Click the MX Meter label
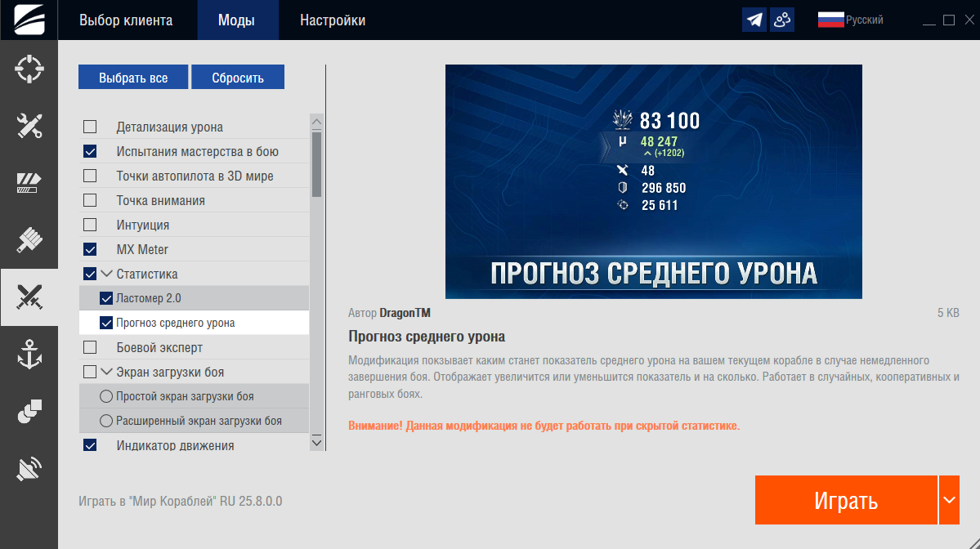 [142, 249]
